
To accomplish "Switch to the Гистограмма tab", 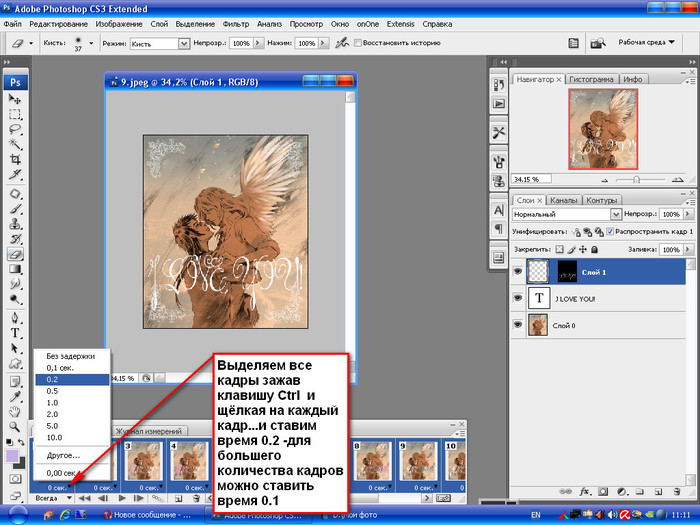I will click(x=591, y=79).
